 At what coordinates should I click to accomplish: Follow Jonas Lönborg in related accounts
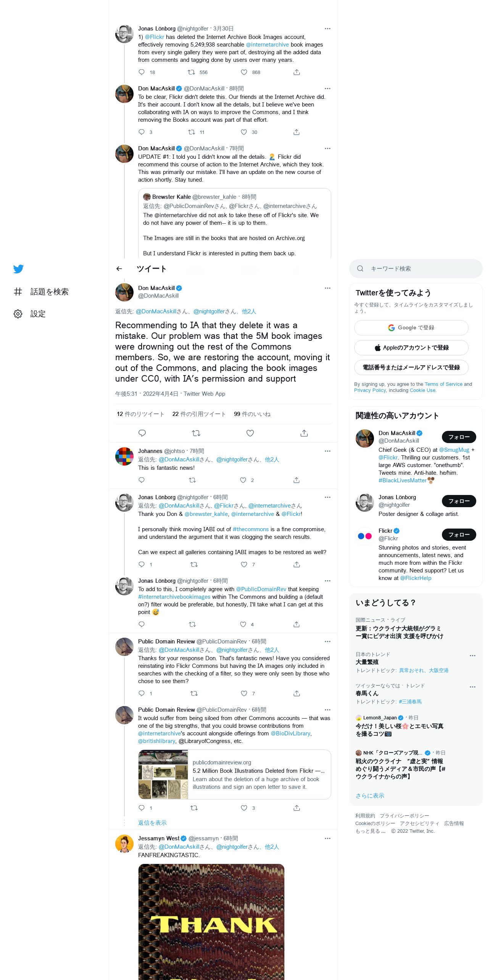click(x=459, y=501)
